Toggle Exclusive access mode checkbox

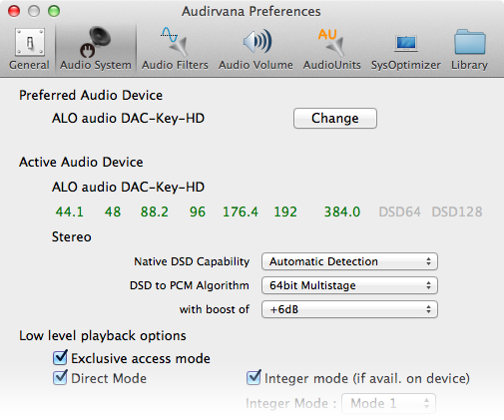[60, 358]
